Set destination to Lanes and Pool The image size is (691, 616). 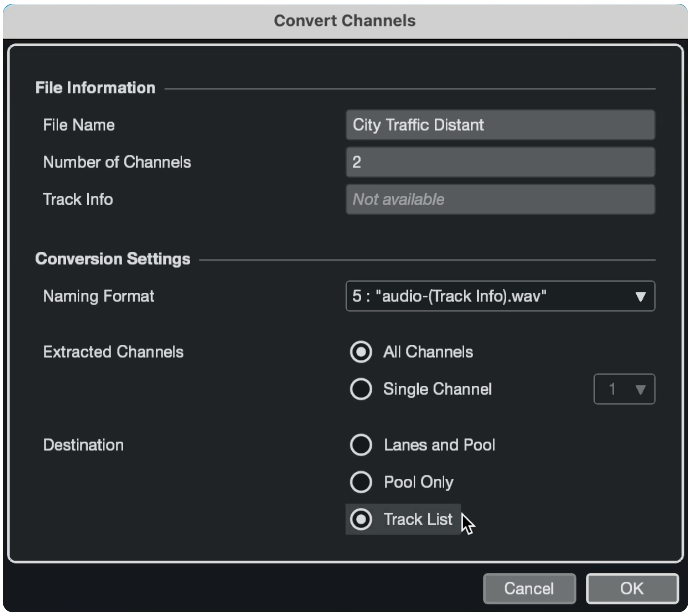361,445
